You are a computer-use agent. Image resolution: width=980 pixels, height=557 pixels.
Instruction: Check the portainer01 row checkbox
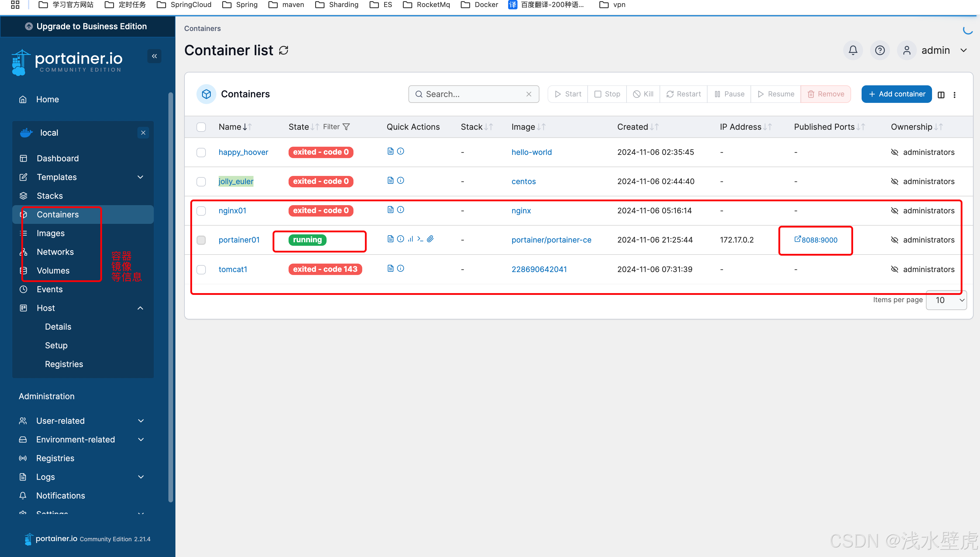(x=201, y=240)
